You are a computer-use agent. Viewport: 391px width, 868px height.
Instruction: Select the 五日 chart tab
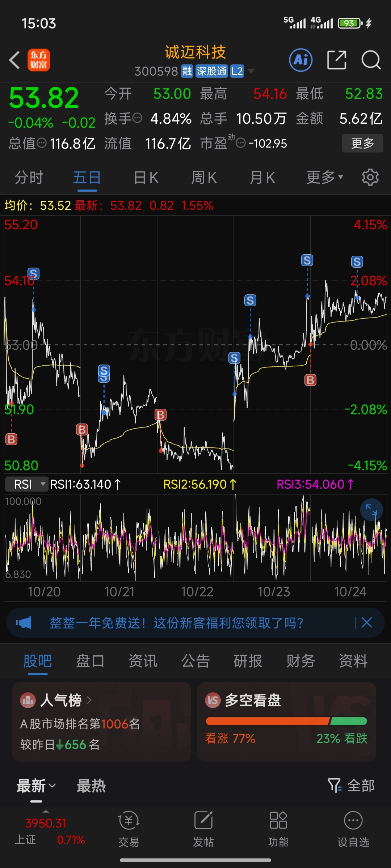coord(87,177)
